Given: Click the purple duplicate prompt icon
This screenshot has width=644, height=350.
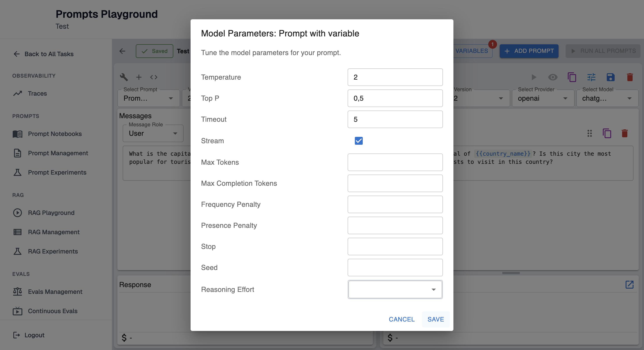Looking at the screenshot, I should pos(572,77).
